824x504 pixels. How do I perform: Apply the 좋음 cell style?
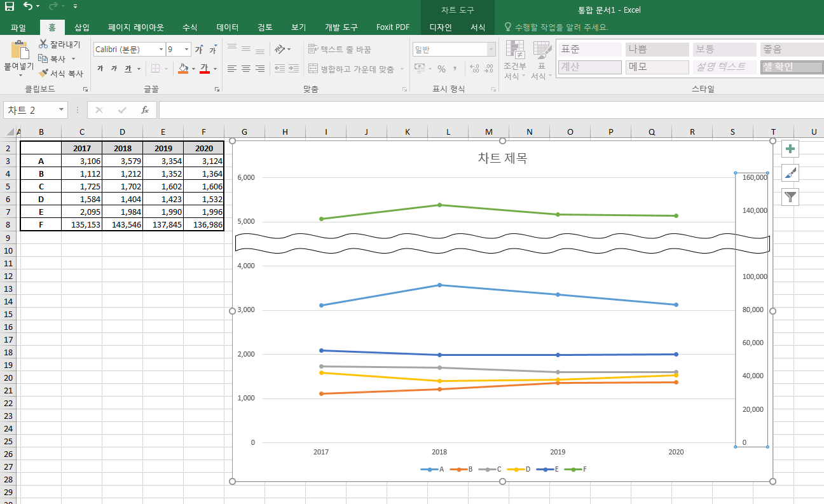[792, 49]
